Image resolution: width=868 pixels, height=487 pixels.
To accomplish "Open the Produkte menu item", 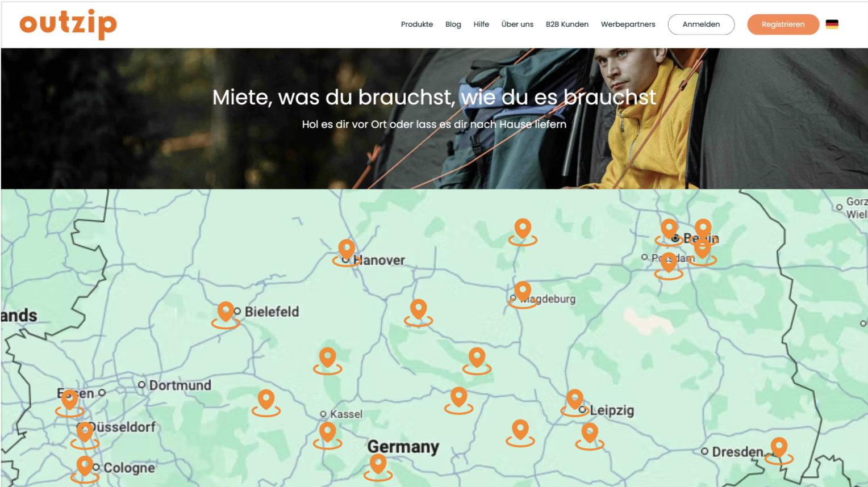I will [417, 24].
